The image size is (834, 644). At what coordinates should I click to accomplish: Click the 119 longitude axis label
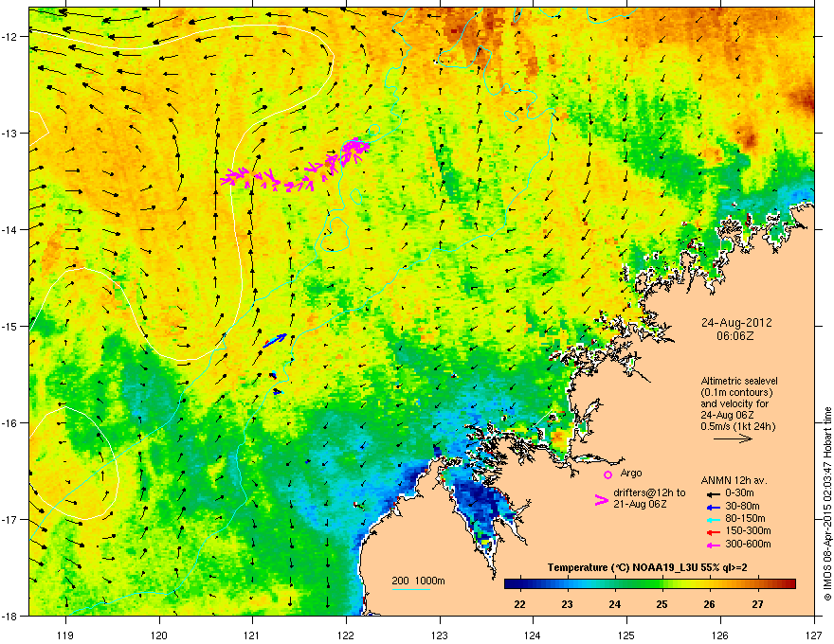(x=65, y=635)
